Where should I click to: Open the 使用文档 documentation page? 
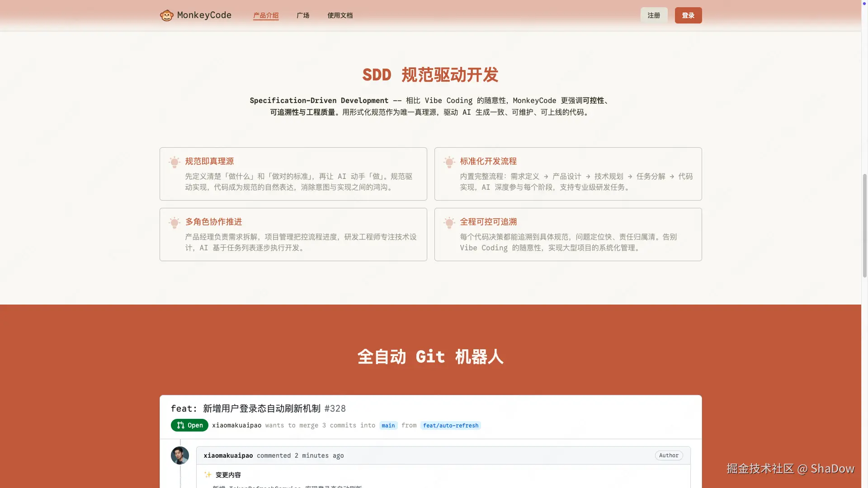(340, 15)
